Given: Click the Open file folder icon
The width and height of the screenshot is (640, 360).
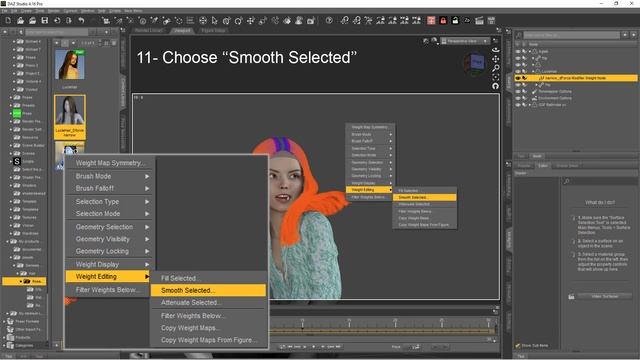Looking at the screenshot, I should click(20, 20).
